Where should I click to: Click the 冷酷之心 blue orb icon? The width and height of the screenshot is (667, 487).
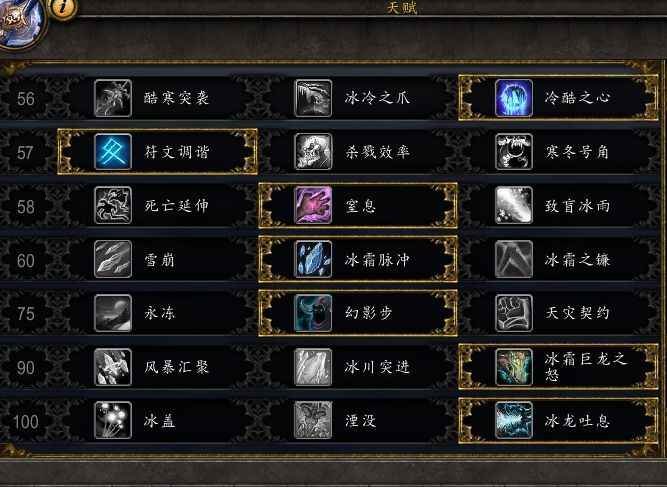pyautogui.click(x=514, y=98)
